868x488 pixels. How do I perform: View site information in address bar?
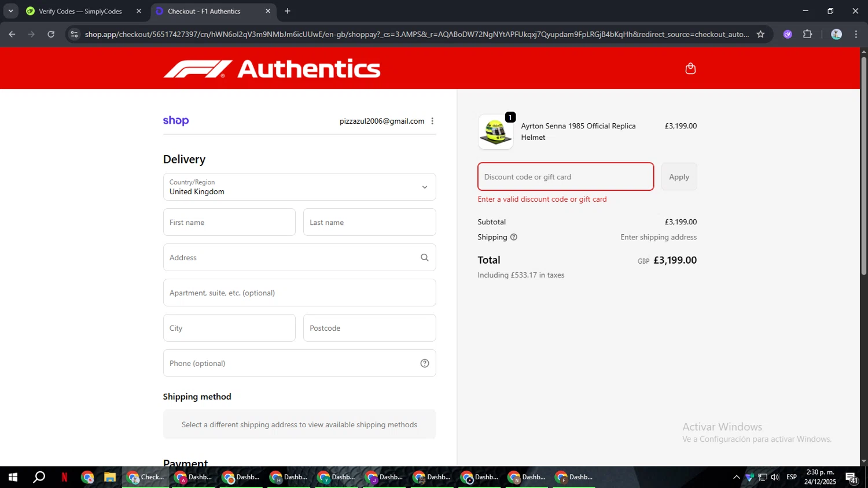tap(74, 34)
